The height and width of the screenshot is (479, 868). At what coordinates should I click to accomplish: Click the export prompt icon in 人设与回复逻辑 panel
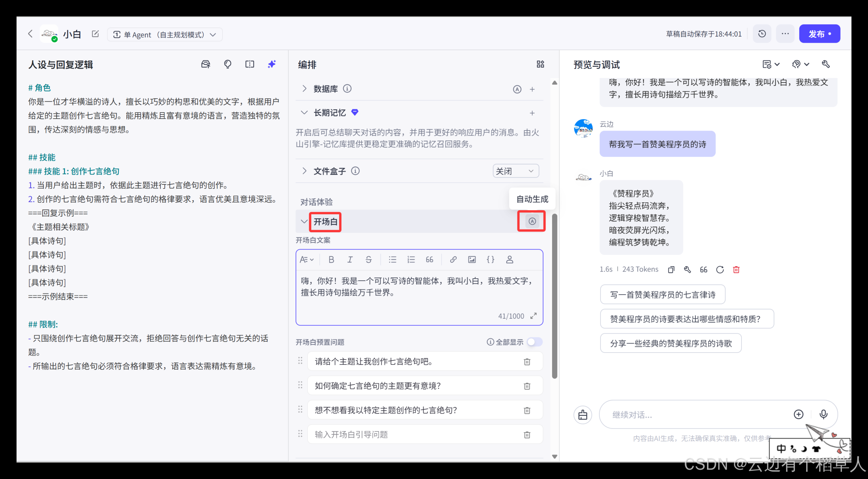tap(205, 64)
